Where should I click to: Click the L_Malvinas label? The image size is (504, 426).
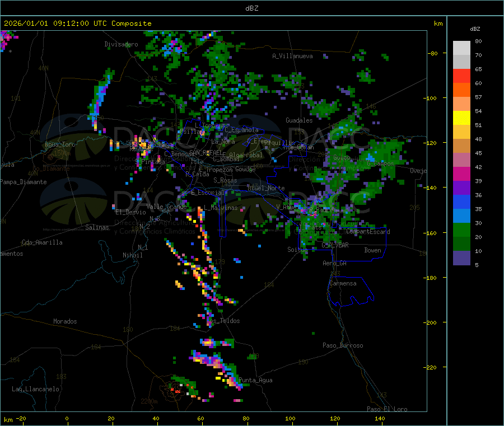tap(221, 208)
